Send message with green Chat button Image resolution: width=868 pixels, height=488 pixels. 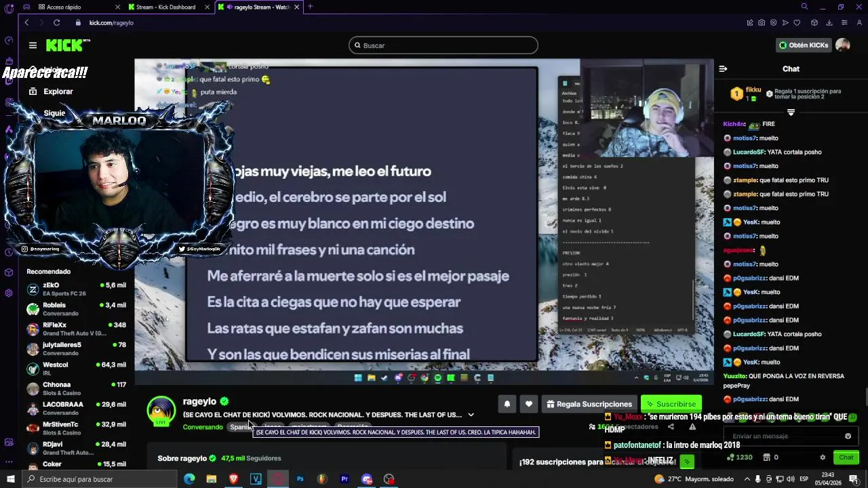[846, 457]
